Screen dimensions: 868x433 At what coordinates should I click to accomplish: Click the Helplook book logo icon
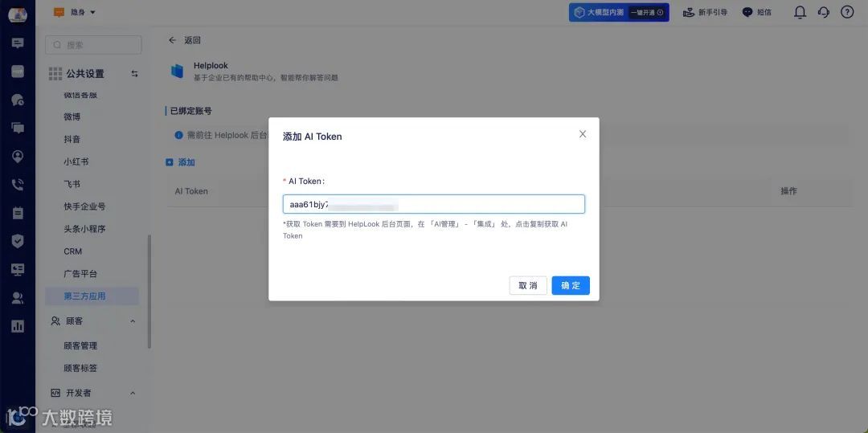(177, 71)
